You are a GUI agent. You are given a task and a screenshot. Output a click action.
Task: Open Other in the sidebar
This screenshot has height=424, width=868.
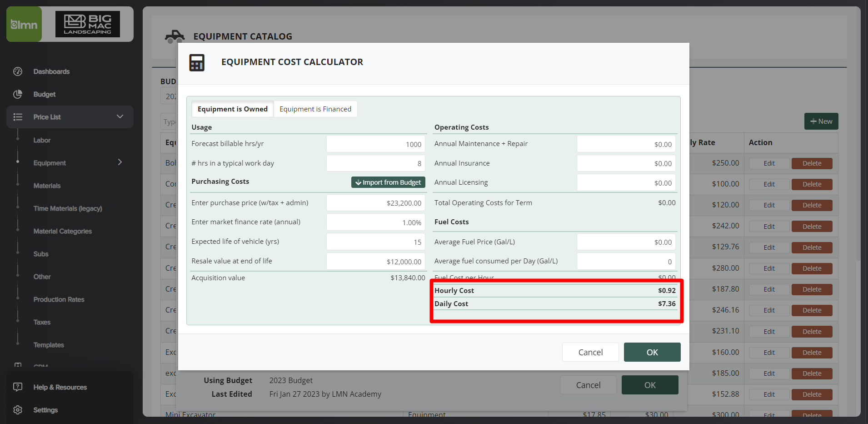42,277
